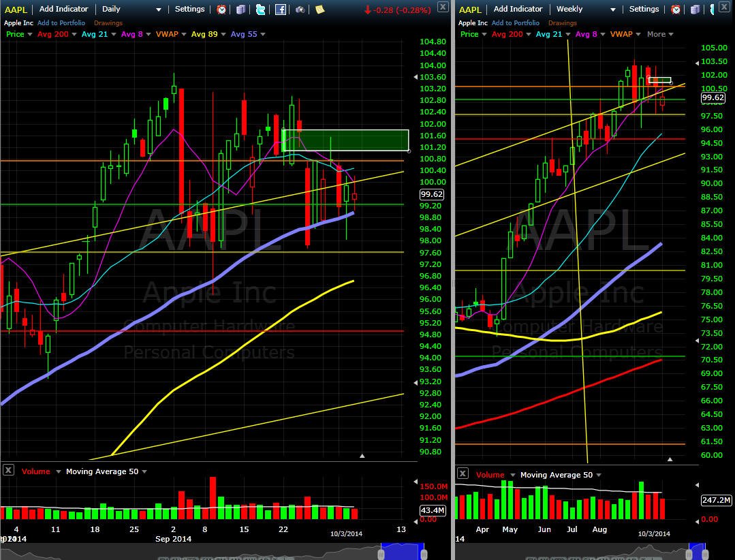Click the -0.28 (-0.28%) price change readout
Viewport: 735px width, 560px height.
[398, 10]
